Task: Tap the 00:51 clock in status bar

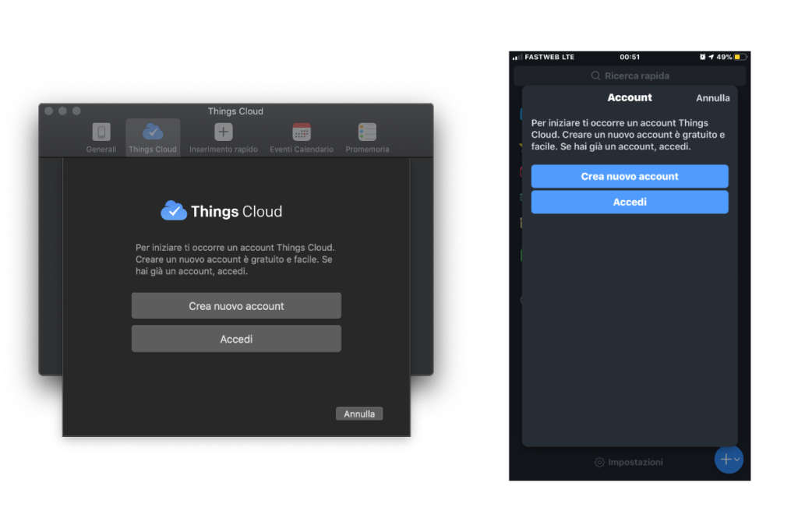Action: pyautogui.click(x=630, y=57)
